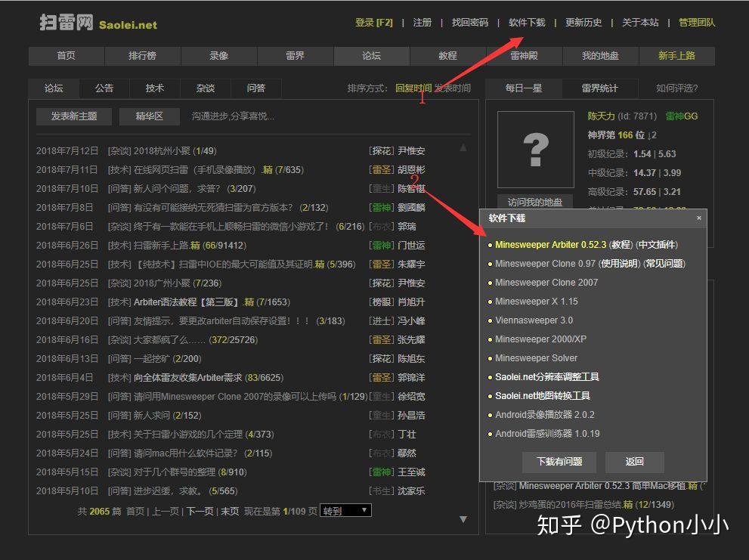Click the 扫雷网 Saolei.net logo
749x560 pixels.
point(98,23)
